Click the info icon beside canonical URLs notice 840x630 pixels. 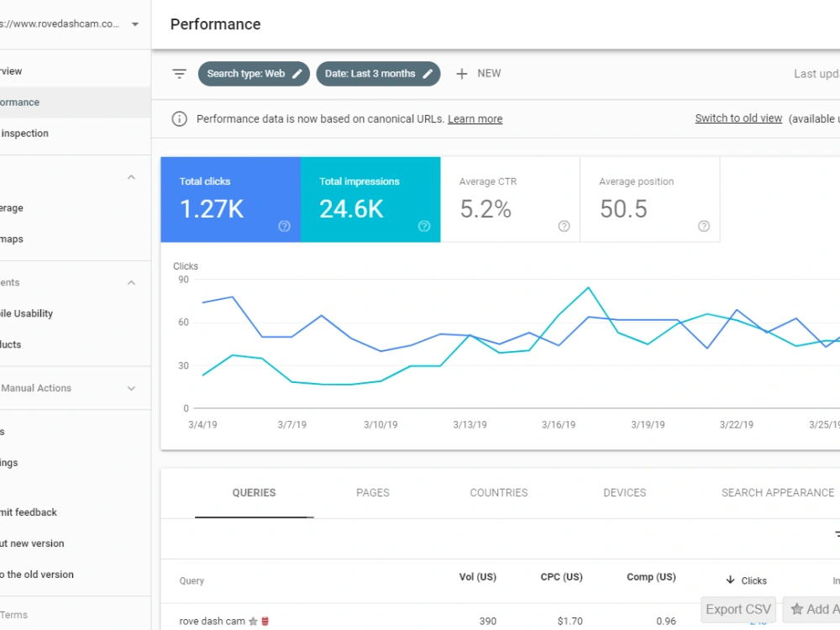tap(180, 119)
